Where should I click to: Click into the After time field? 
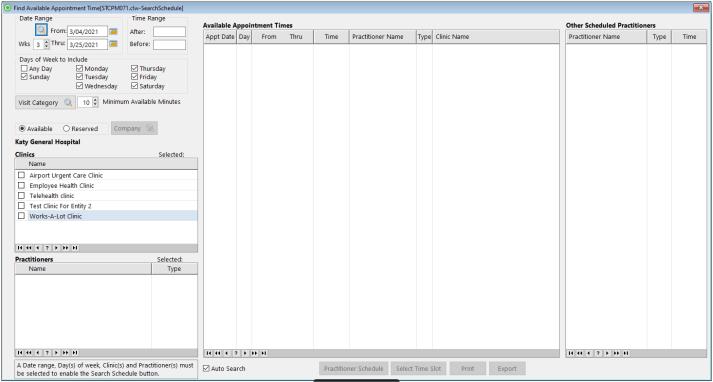[x=169, y=32]
